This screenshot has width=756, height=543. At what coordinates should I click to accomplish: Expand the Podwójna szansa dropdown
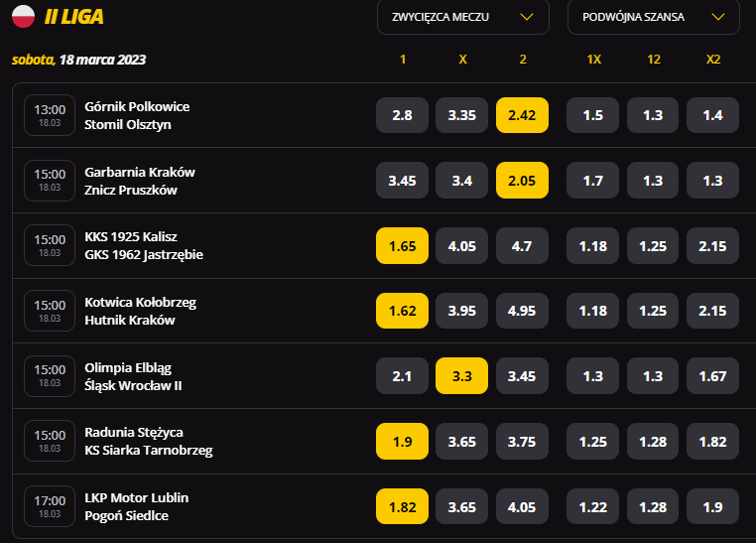pos(653,17)
